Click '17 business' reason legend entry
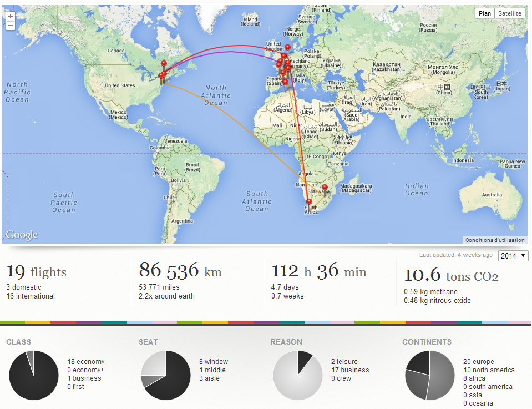The width and height of the screenshot is (532, 409). [350, 370]
